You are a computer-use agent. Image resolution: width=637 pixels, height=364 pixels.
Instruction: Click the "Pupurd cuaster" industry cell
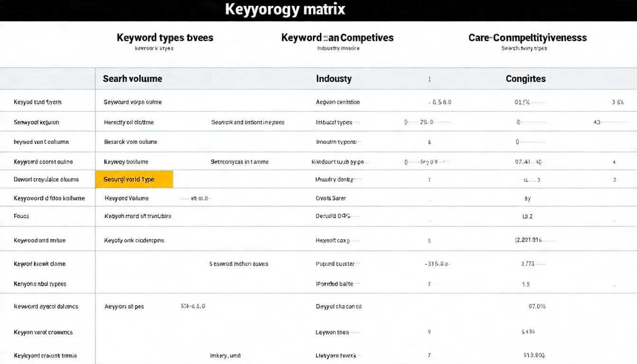coord(335,264)
